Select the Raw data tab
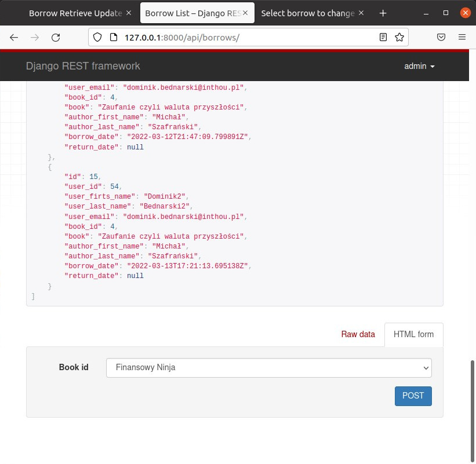Viewport: 476px width, 464px height. (x=358, y=334)
